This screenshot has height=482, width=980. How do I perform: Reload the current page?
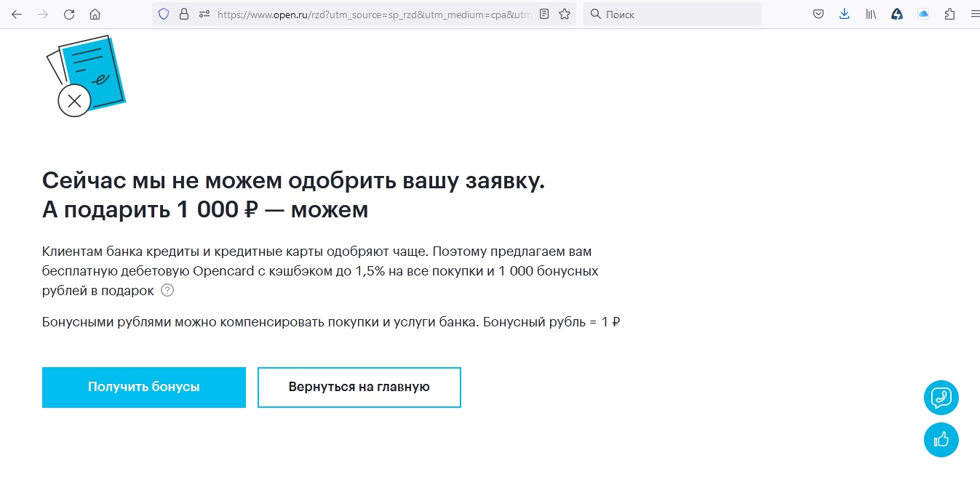click(69, 14)
